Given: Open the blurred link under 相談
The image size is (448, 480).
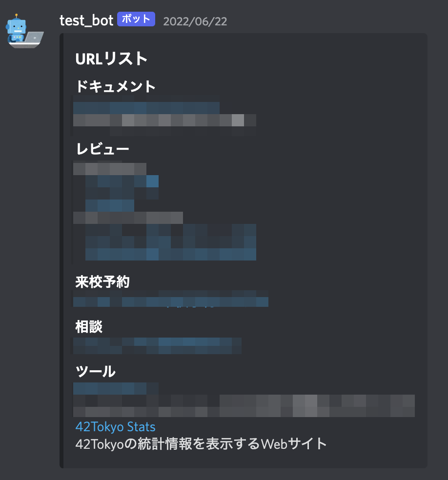Looking at the screenshot, I should (157, 346).
